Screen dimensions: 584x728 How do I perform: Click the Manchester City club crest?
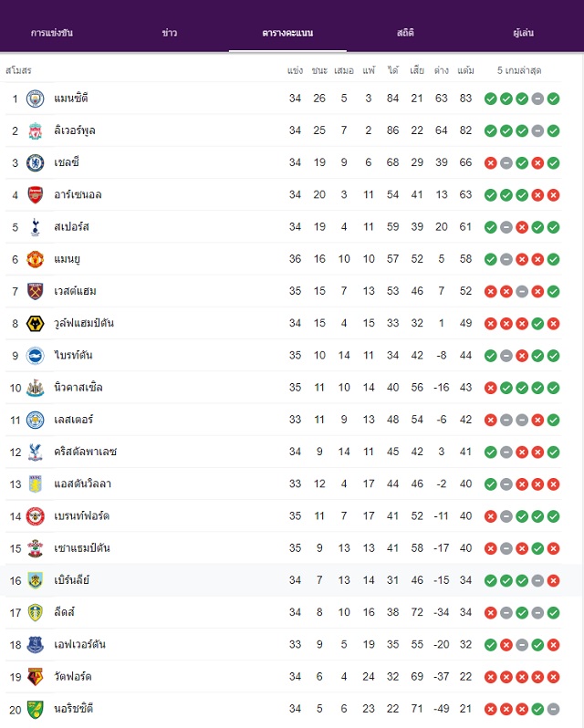(x=36, y=99)
